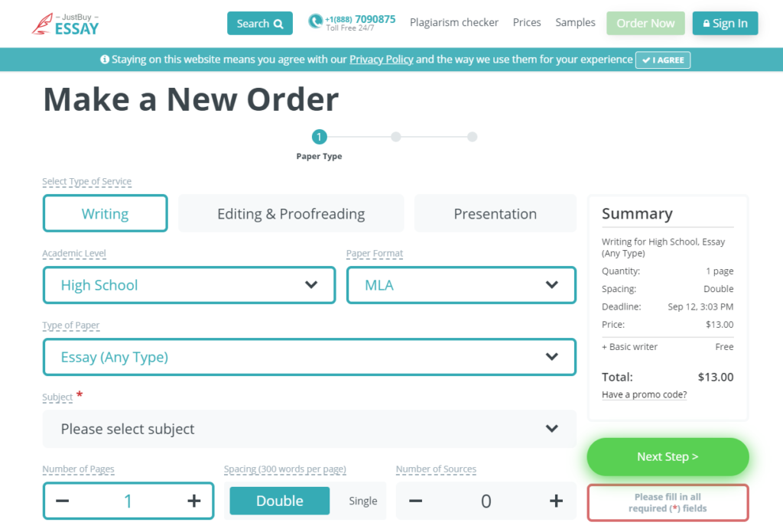Click the green Next Step button
The width and height of the screenshot is (783, 532).
coord(668,456)
